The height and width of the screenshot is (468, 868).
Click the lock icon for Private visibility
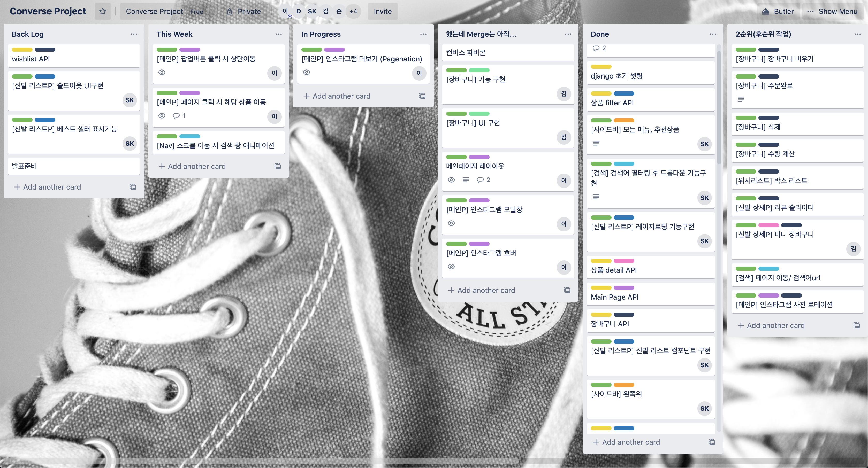pos(230,11)
